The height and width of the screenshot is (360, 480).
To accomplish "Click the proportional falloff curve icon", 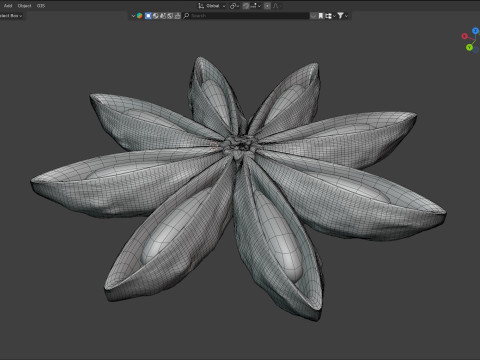I will (x=276, y=6).
